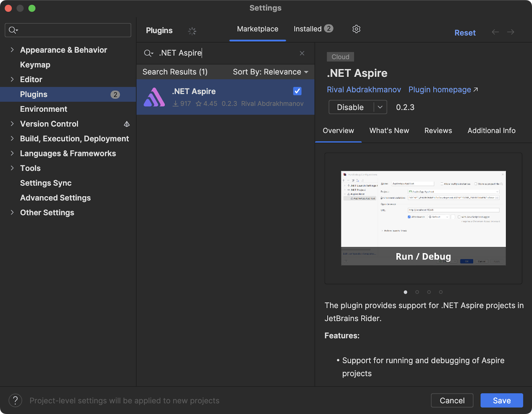This screenshot has height=414, width=532.
Task: Click the Reset link
Action: coord(465,33)
